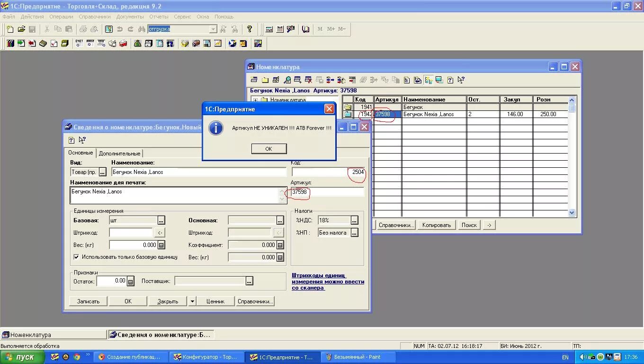Open Основная unit selection ellipsis button
Image resolution: width=644 pixels, height=364 pixels.
tap(280, 220)
